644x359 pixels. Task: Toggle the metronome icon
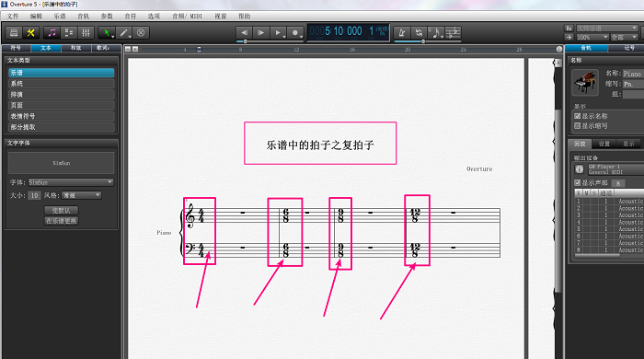click(403, 33)
